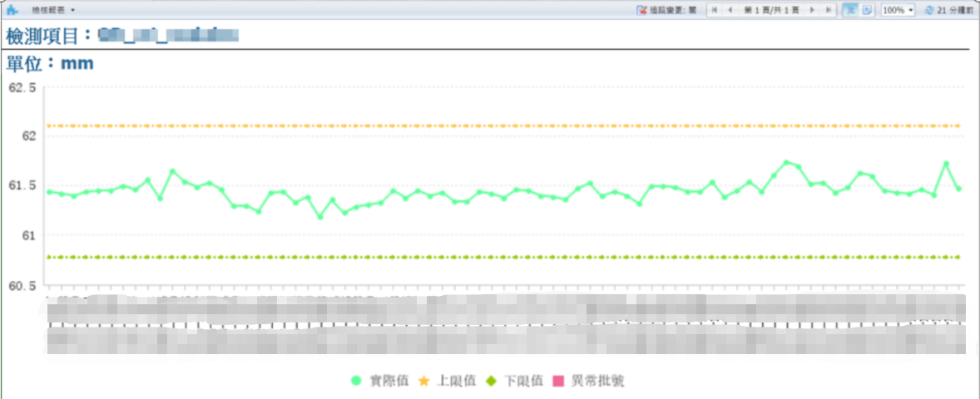Click the report home icon in toolbar
Viewport: 980px width, 399px height.
tap(12, 10)
